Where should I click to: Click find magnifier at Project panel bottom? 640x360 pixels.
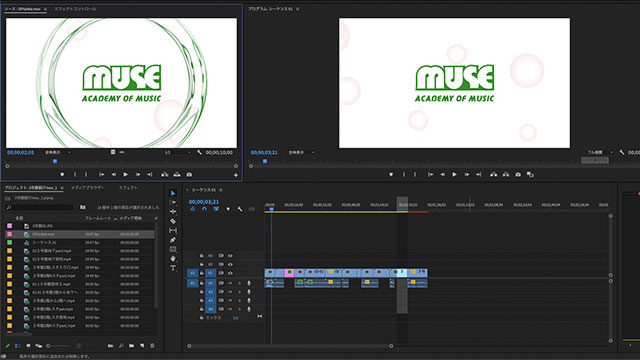click(121, 346)
